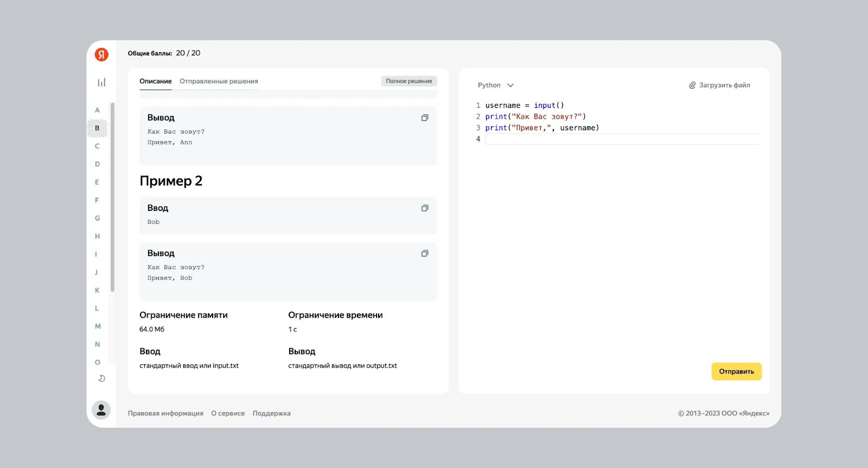Click the Ограничение времени heading
This screenshot has width=868, height=468.
[x=335, y=315]
